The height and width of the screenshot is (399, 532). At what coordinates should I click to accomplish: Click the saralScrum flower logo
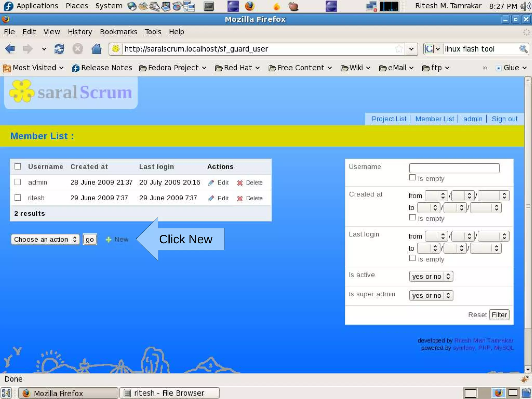click(22, 91)
